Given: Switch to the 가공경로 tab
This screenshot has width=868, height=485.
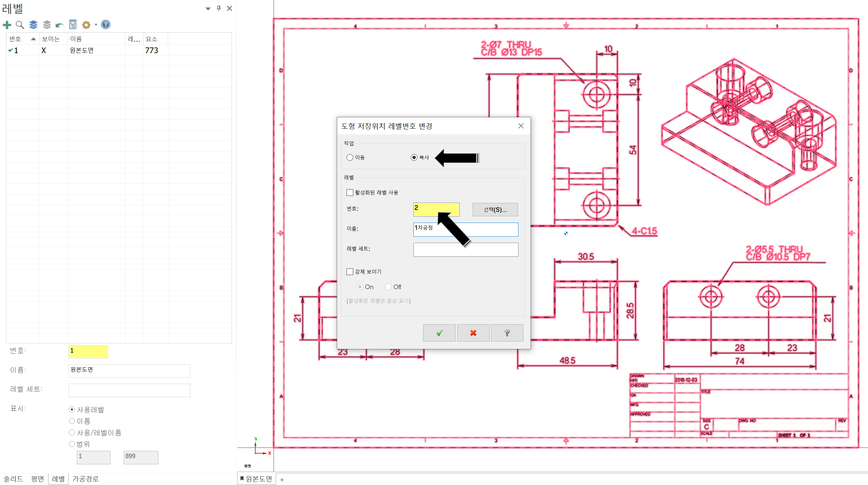Looking at the screenshot, I should click(x=85, y=479).
